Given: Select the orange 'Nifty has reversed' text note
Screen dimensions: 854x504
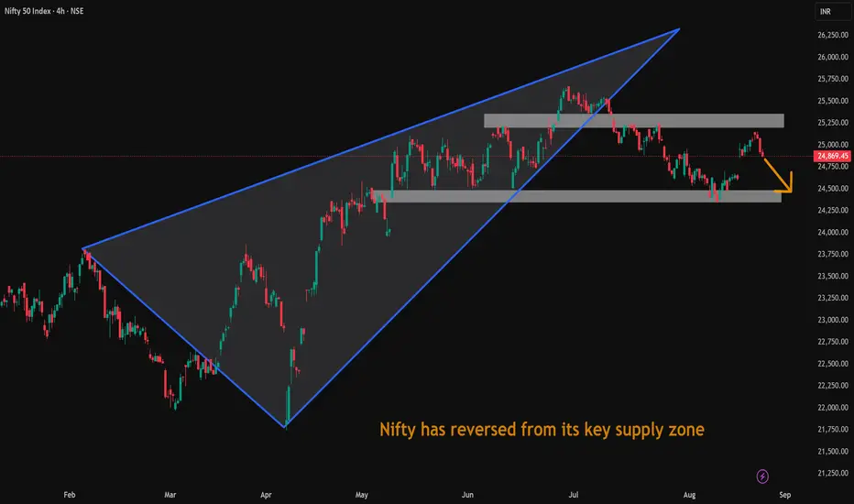Looking at the screenshot, I should coord(542,430).
